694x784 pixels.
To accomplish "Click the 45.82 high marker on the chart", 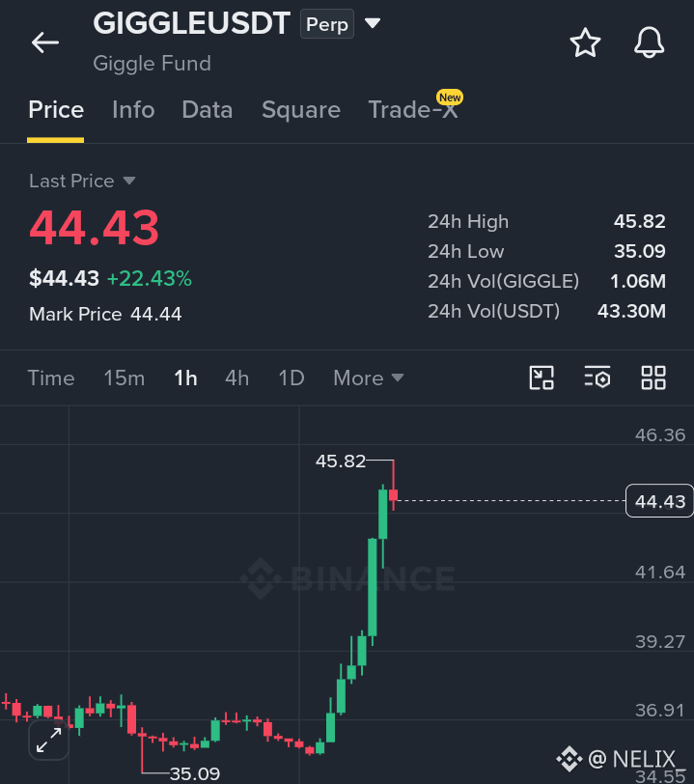I will tap(341, 461).
